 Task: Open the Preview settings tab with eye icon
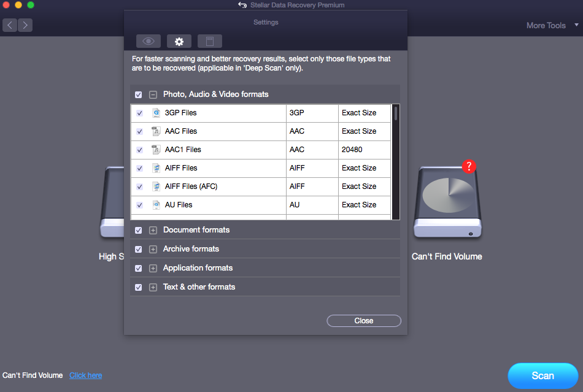click(149, 41)
